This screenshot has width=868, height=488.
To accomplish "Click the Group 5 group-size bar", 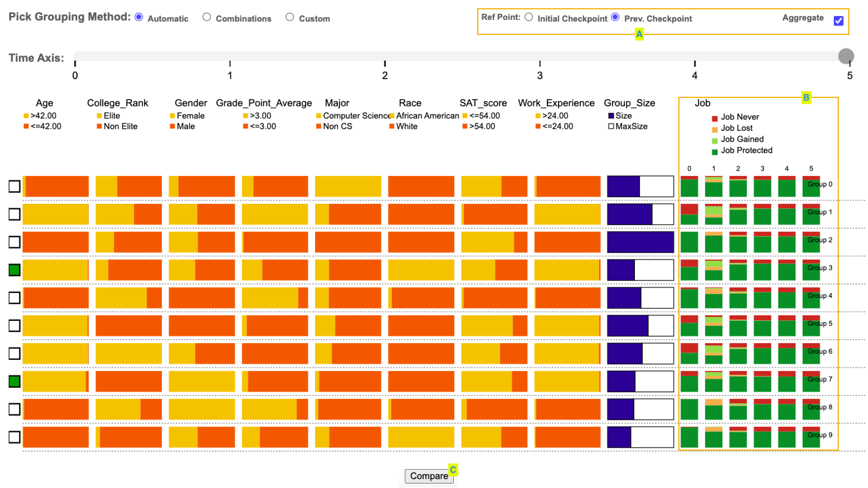I will pyautogui.click(x=641, y=326).
